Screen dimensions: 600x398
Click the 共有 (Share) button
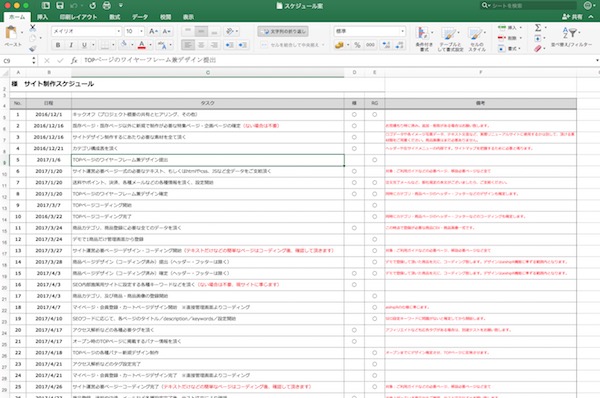pyautogui.click(x=572, y=17)
